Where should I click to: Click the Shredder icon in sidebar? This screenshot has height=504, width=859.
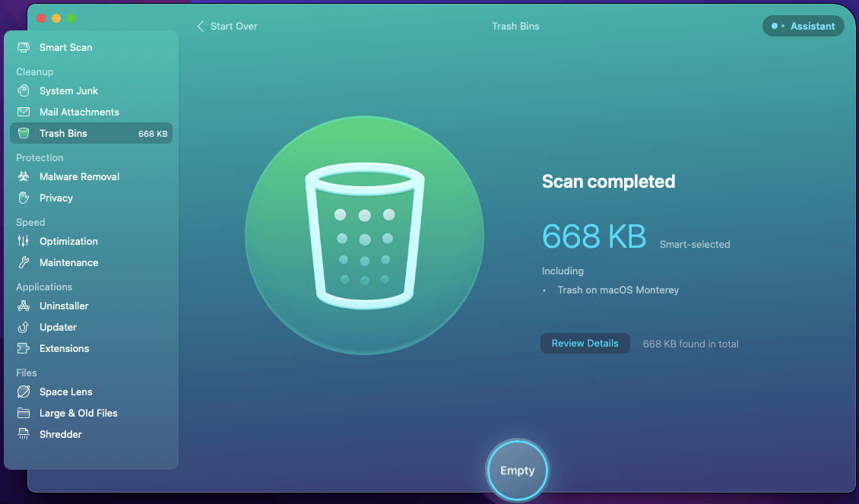24,434
